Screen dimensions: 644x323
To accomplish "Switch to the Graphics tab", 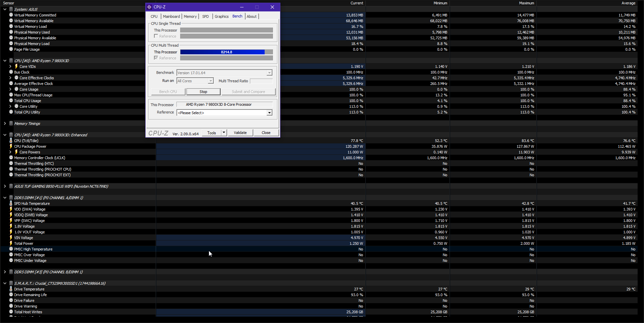I will point(222,16).
